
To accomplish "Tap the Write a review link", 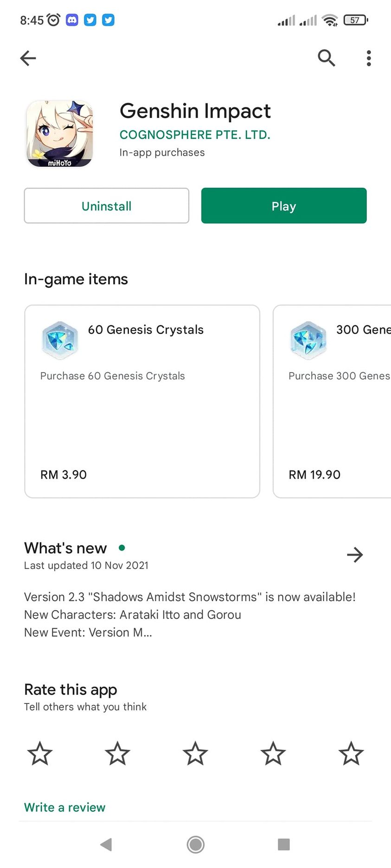I will (65, 807).
